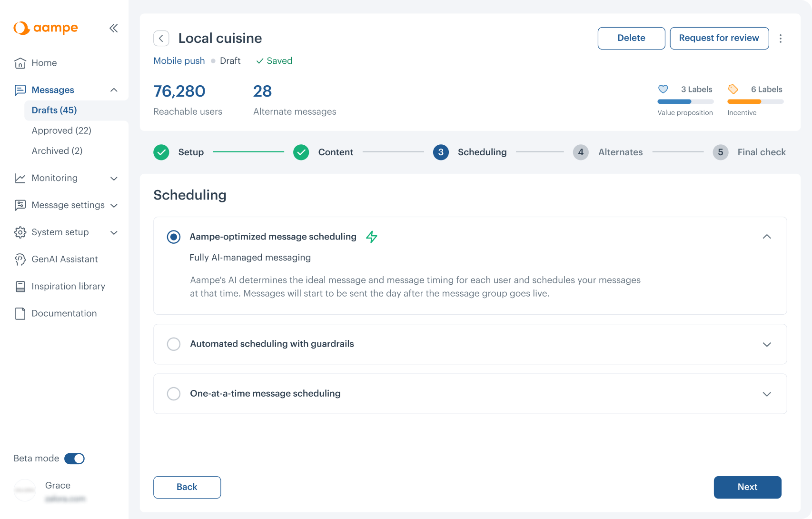Image resolution: width=812 pixels, height=519 pixels.
Task: Go back using the arrow beside Local cuisine
Action: click(x=161, y=38)
